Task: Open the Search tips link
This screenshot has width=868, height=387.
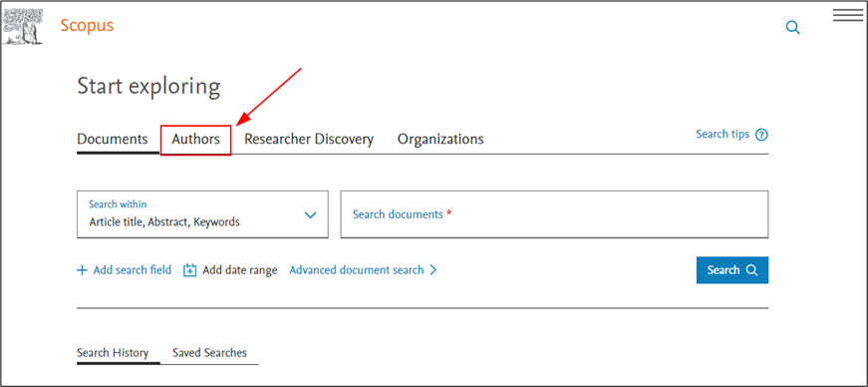Action: click(723, 135)
